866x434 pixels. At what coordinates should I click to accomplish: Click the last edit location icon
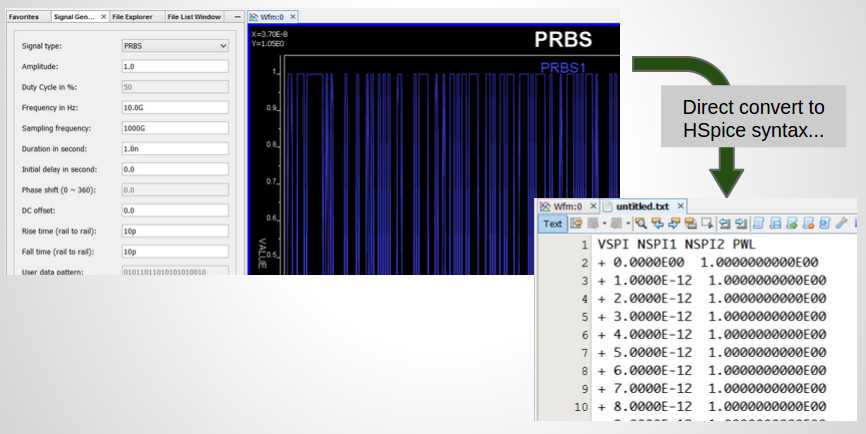577,224
